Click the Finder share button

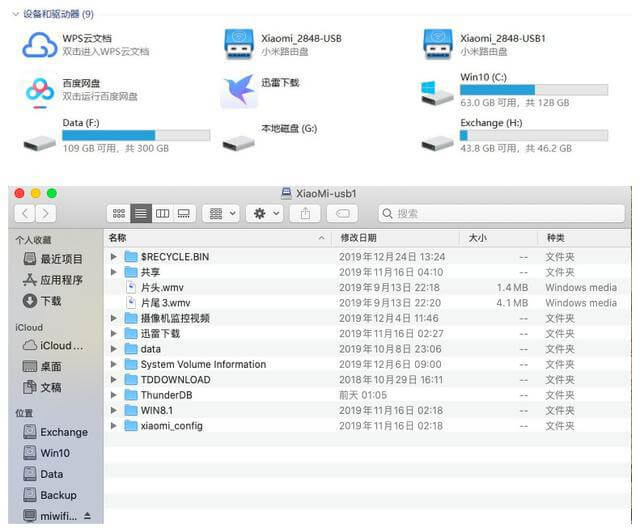[303, 214]
